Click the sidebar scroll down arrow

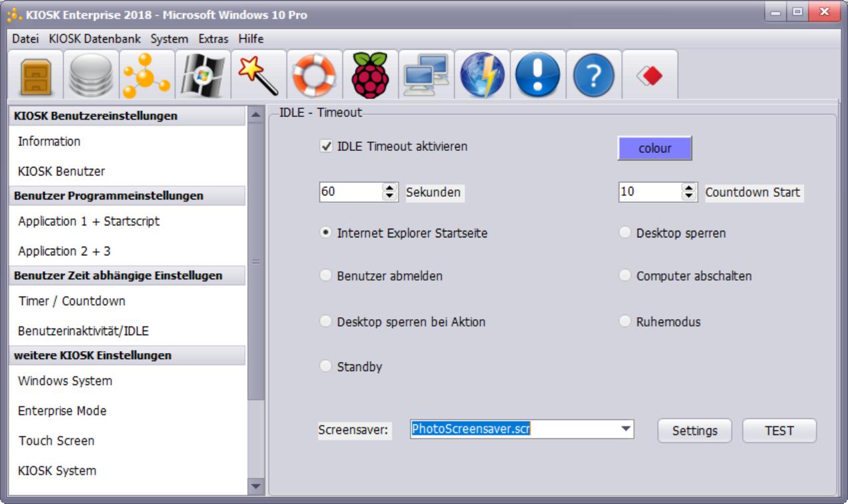click(255, 487)
